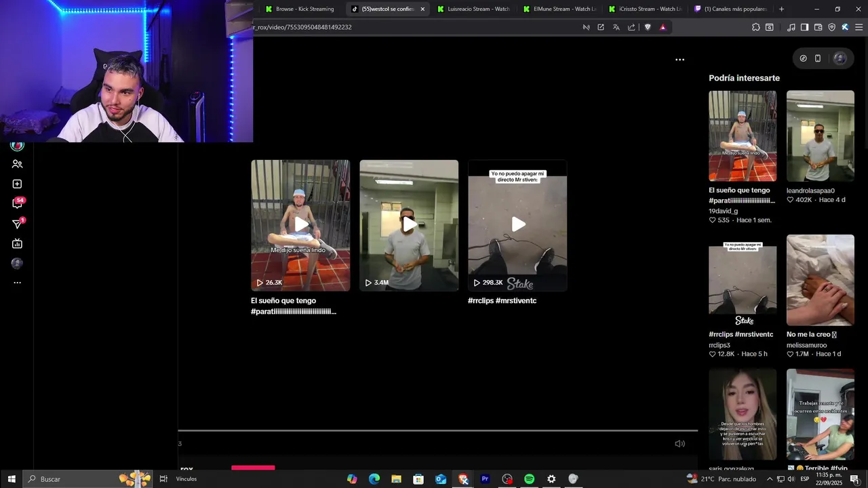Open the Brave Shields lion icon

click(648, 27)
